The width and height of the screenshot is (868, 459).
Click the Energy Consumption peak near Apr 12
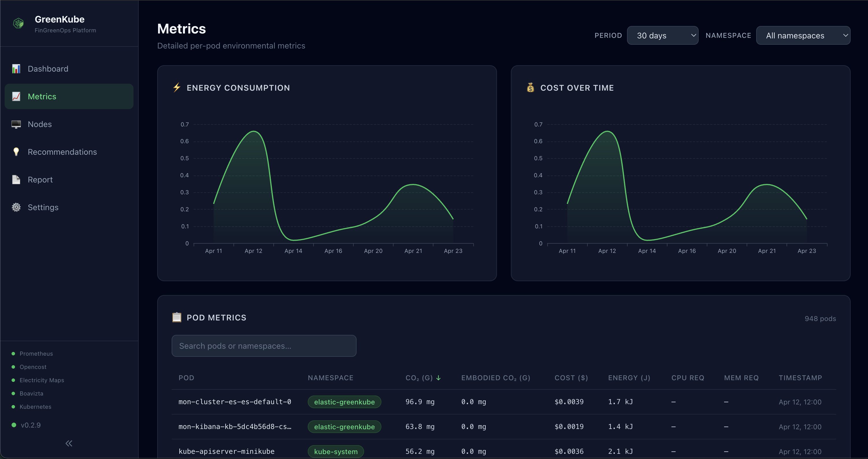click(253, 131)
